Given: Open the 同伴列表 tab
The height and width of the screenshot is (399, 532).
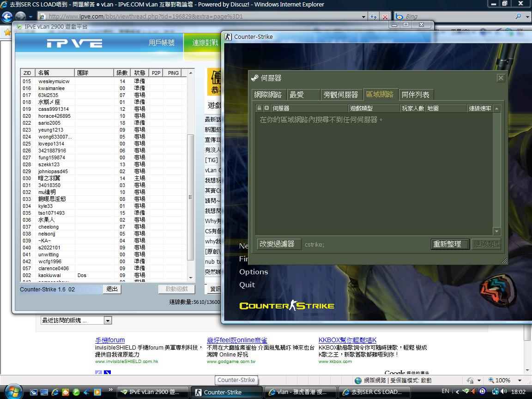Looking at the screenshot, I should pos(416,95).
